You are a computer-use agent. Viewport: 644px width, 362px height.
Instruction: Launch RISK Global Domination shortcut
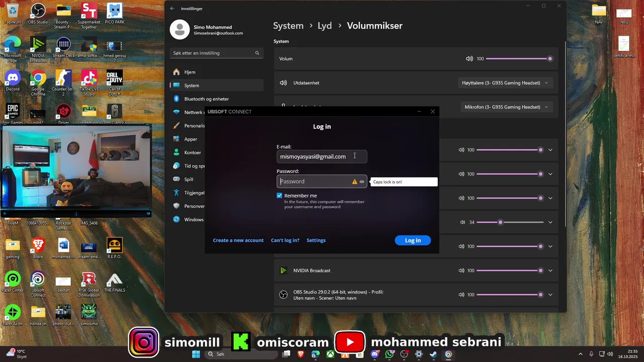click(x=89, y=284)
